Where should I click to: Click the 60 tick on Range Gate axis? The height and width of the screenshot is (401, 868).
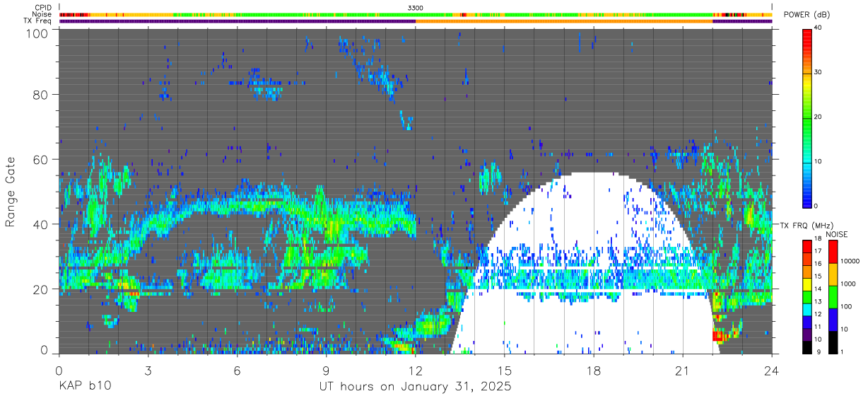coord(42,159)
